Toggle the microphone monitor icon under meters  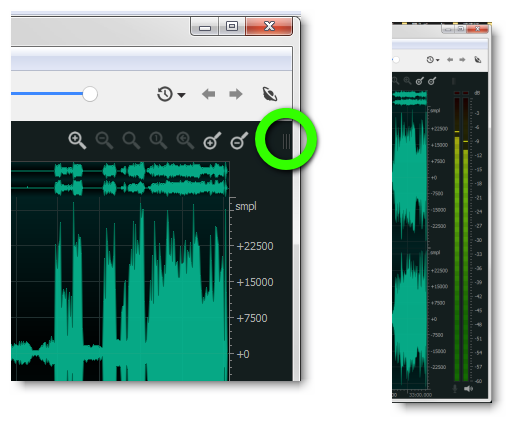tap(455, 389)
